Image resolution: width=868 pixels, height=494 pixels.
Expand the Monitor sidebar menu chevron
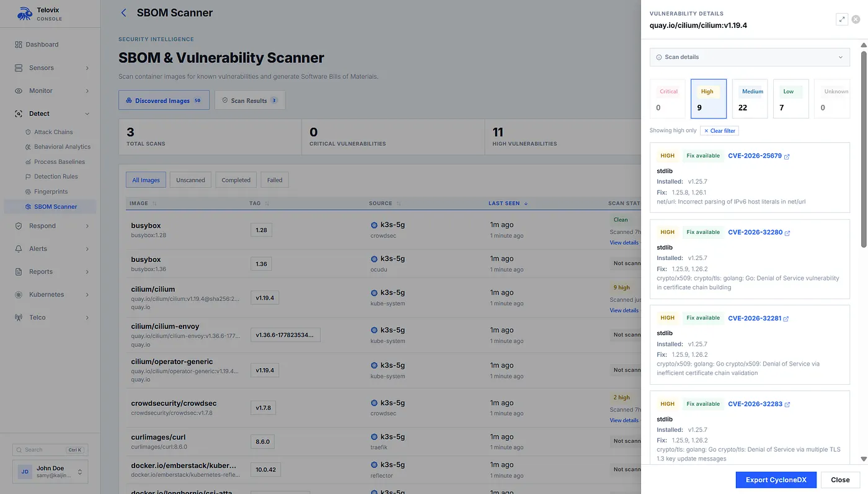pos(87,91)
